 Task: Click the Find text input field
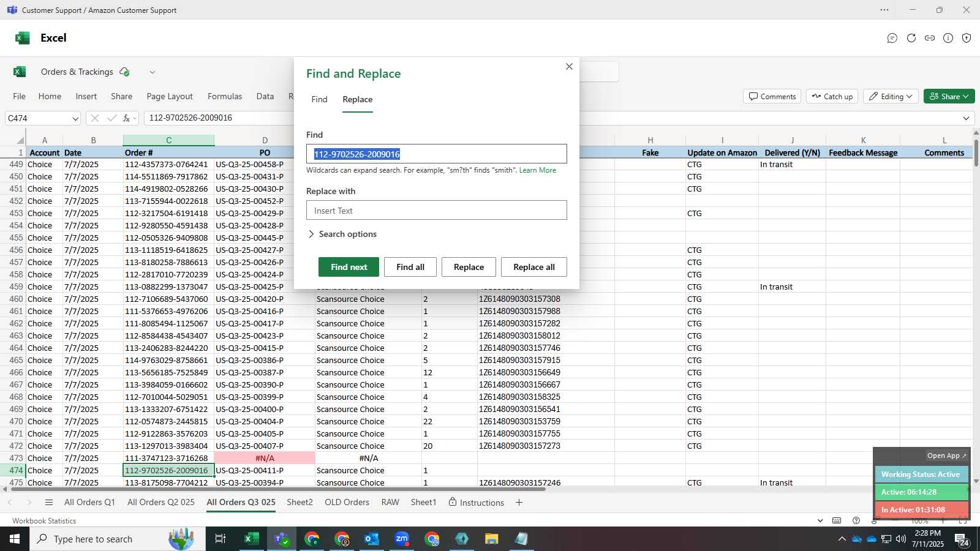[437, 154]
